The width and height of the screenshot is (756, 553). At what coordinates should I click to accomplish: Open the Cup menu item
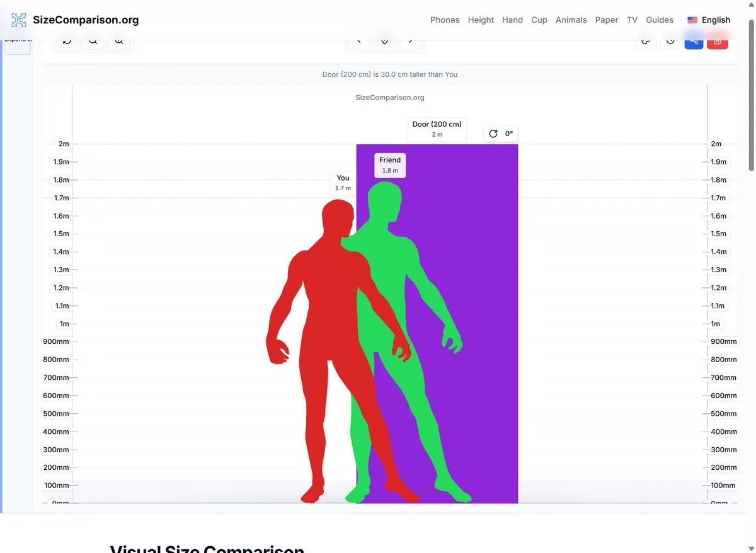click(x=539, y=20)
